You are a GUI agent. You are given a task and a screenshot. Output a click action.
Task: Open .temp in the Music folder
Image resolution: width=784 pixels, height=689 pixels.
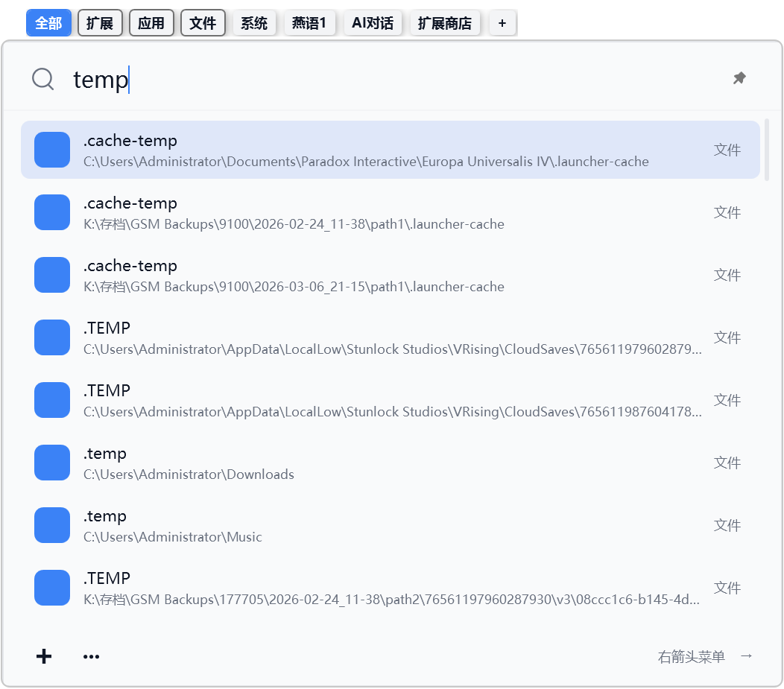[390, 525]
